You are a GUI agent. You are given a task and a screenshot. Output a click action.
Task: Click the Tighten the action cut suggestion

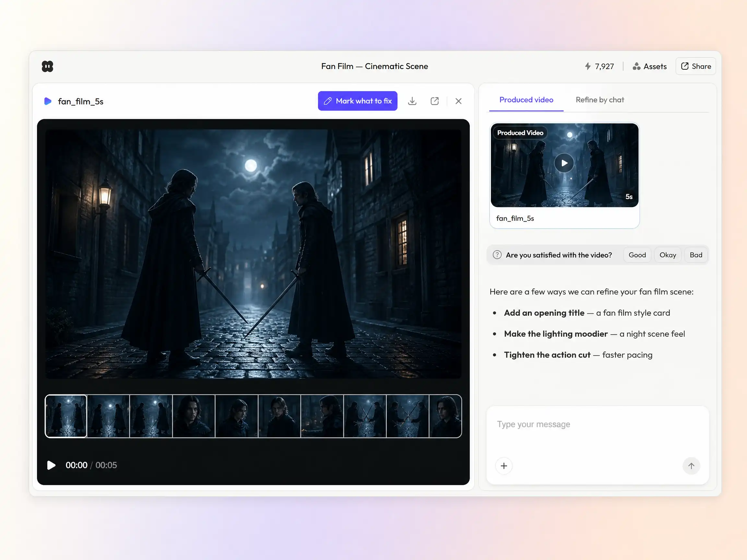(578, 355)
